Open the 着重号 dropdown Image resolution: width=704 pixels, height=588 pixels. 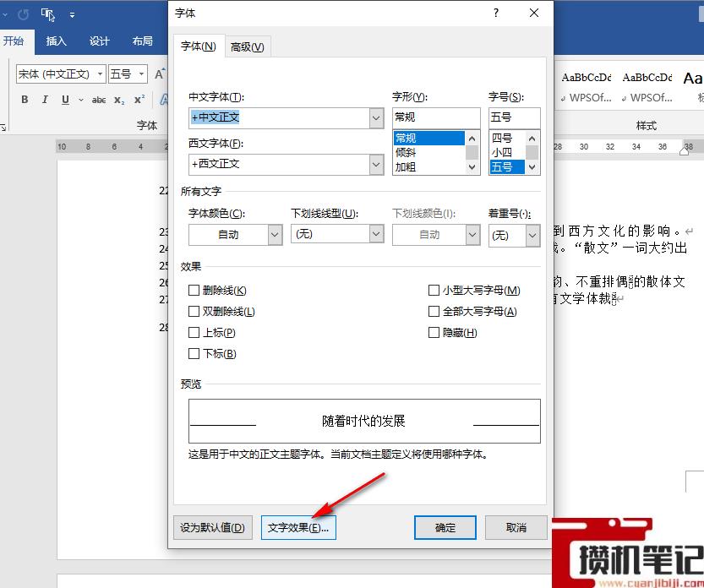pos(532,236)
